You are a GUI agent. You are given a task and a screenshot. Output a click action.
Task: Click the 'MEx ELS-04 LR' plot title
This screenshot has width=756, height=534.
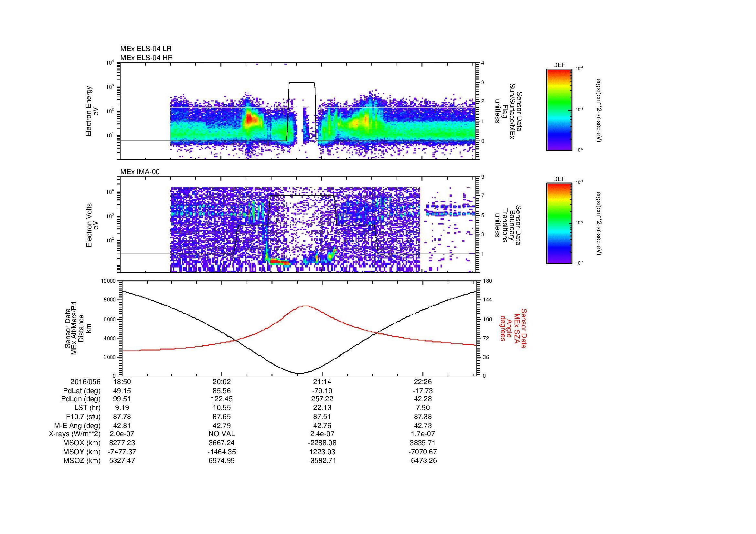pos(146,49)
